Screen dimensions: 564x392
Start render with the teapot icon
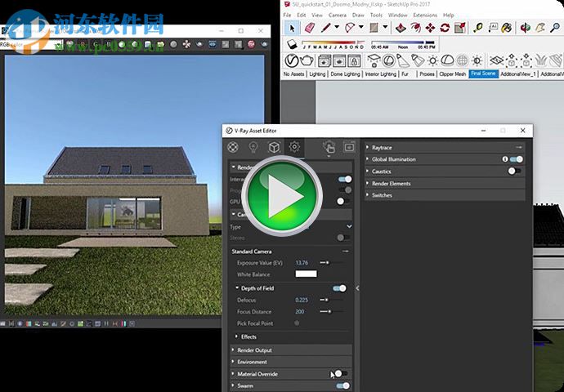pos(307,60)
